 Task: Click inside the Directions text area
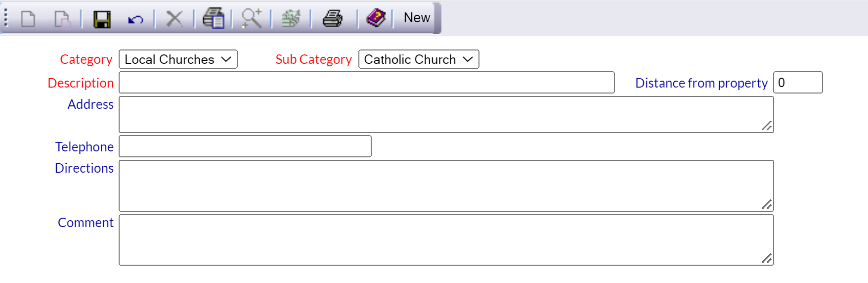point(446,186)
